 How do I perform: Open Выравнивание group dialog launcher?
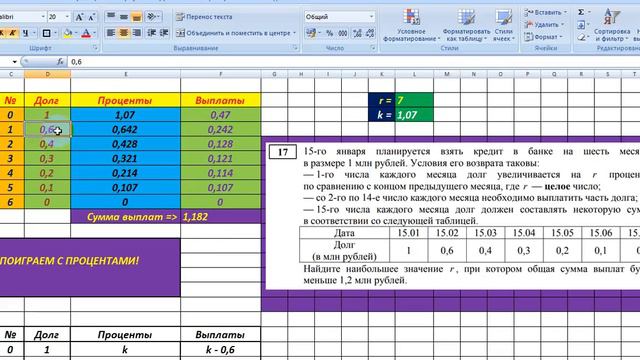click(x=295, y=48)
